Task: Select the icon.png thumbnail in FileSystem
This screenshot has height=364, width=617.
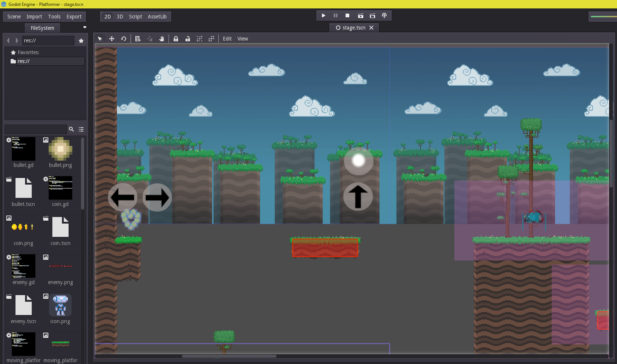Action: point(60,305)
